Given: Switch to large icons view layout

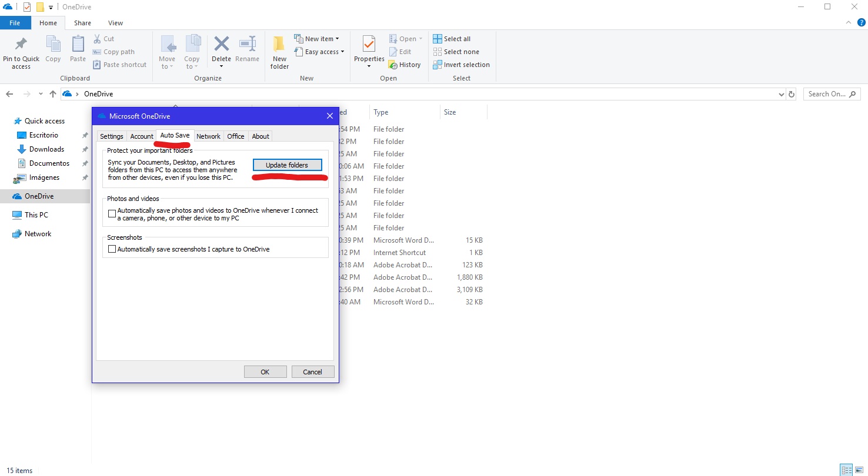Looking at the screenshot, I should [x=859, y=470].
